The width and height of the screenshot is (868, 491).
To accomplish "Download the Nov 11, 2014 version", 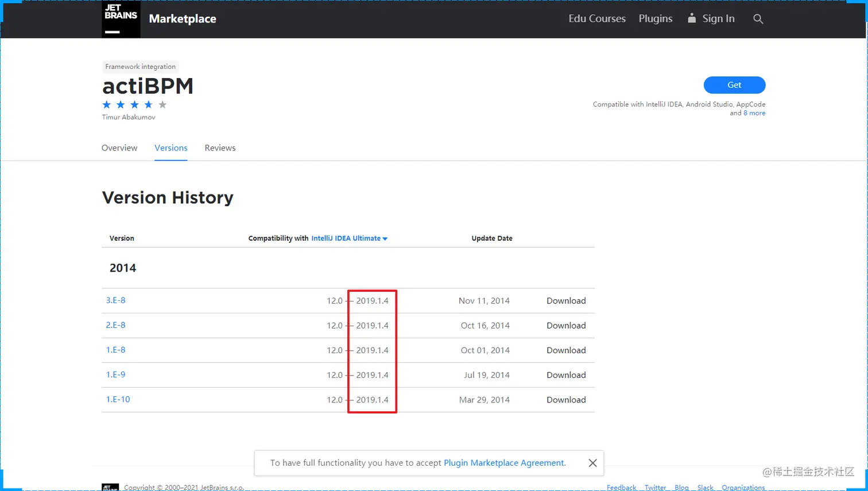I will tap(566, 300).
